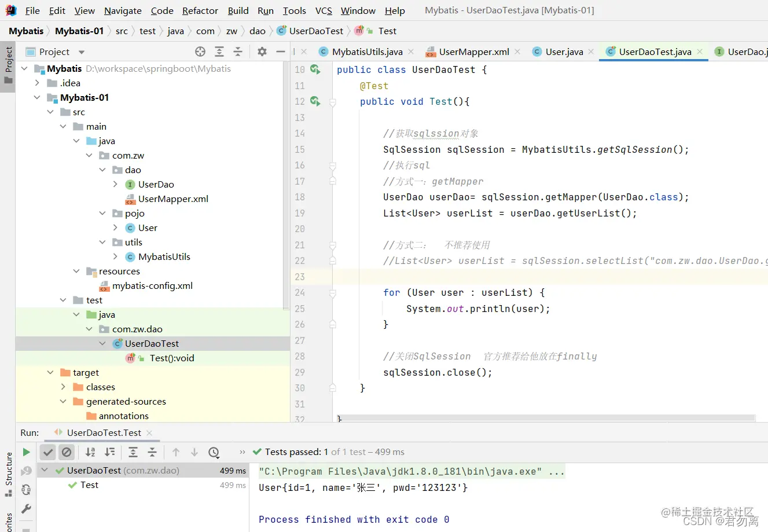The image size is (768, 532).
Task: Run class UserDaoTest from gutter icon line 10
Action: coord(315,69)
